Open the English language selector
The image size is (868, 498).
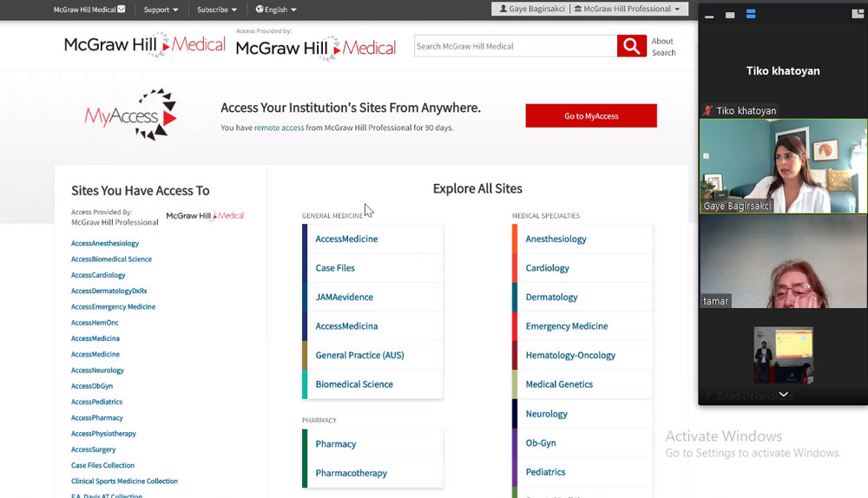pyautogui.click(x=276, y=10)
